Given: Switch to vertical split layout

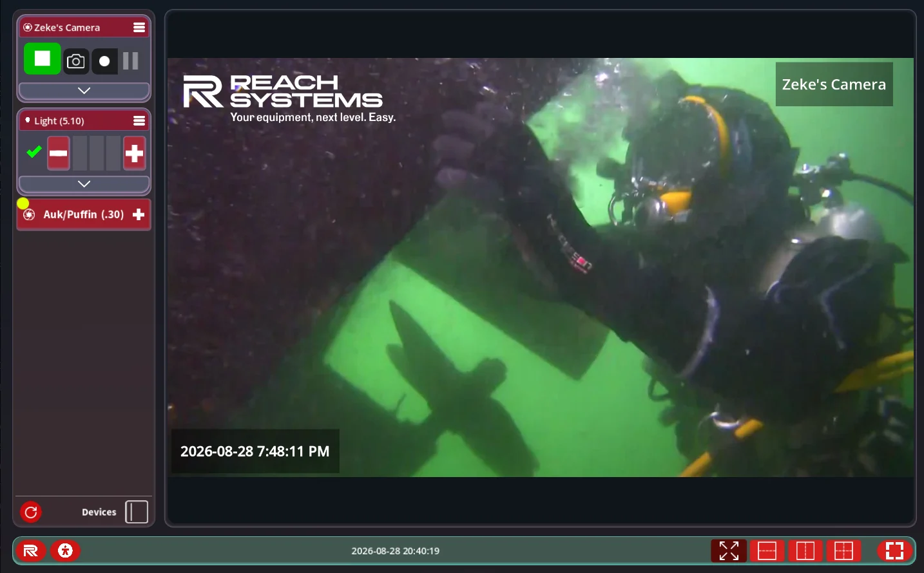Looking at the screenshot, I should pos(805,551).
